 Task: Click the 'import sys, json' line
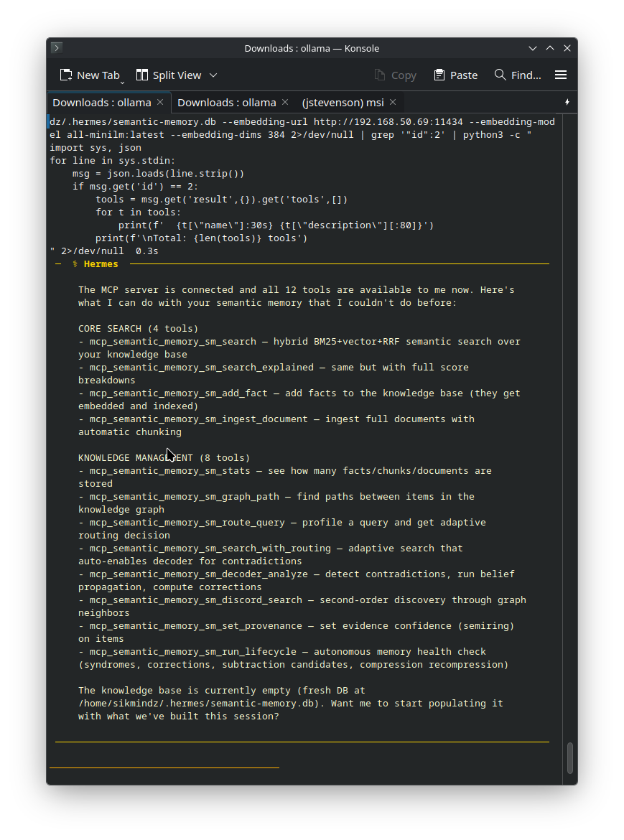96,147
